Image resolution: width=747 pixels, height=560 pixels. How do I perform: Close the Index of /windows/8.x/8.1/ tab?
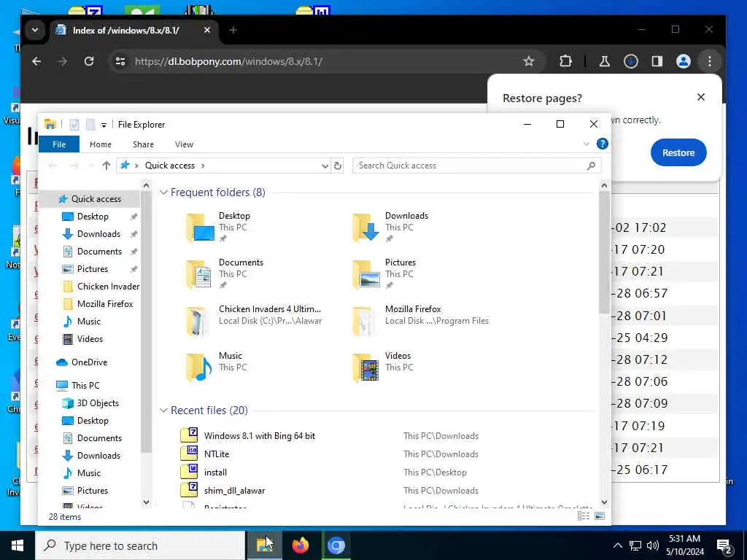[206, 30]
